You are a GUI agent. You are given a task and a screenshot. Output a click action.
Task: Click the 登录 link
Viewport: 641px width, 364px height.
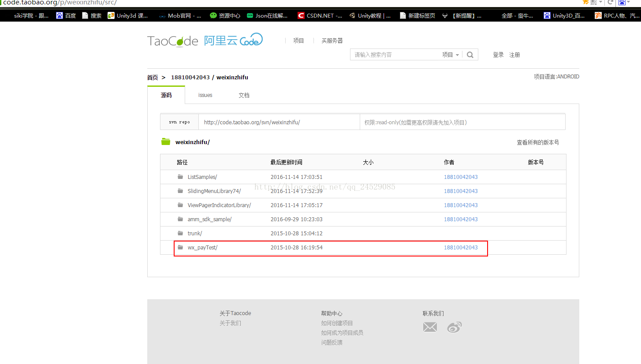tap(498, 55)
